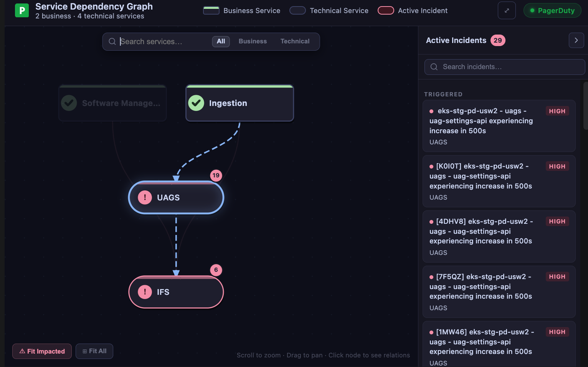Click the grid icon on Fit All button
Viewport: 588px width, 367px height.
[85, 351]
